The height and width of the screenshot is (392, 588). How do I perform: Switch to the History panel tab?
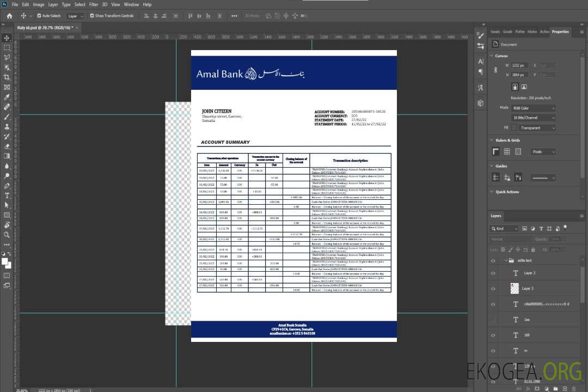532,32
